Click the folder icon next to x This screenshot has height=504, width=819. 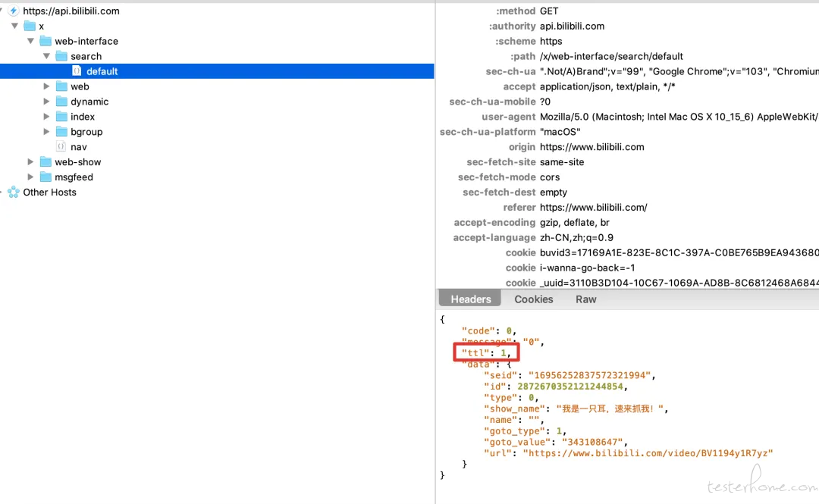[x=30, y=26]
